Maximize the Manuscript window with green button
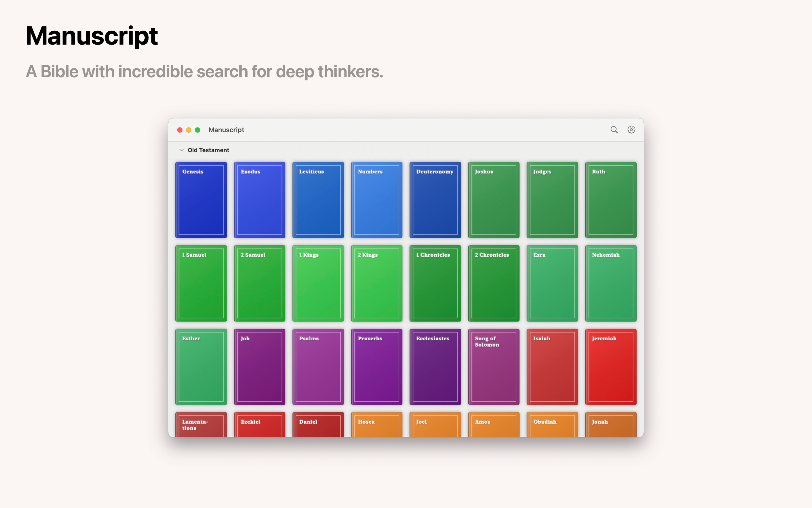812x508 pixels. click(198, 130)
